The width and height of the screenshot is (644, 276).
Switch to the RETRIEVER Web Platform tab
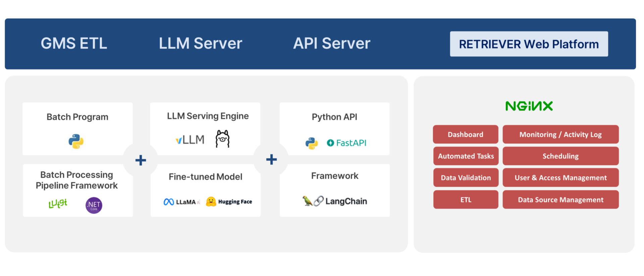[529, 44]
